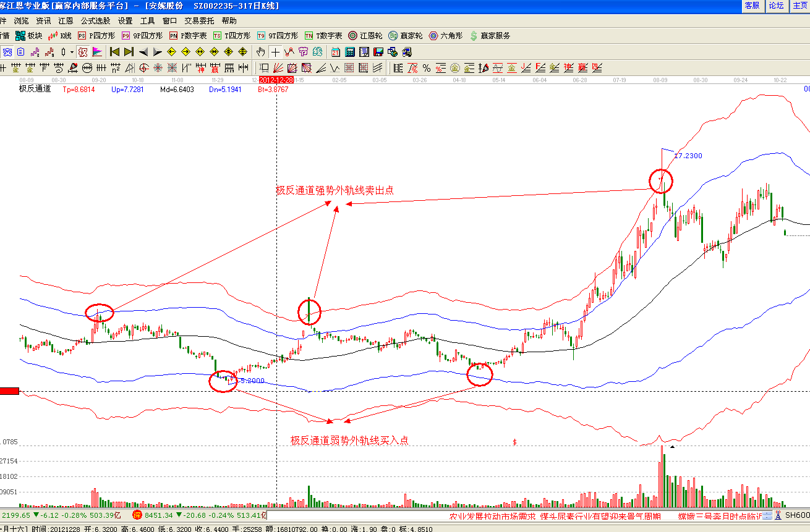Screen dimensions: 810x532
Task: Toggle the 极反 channel indicator button
Action: coord(83,52)
